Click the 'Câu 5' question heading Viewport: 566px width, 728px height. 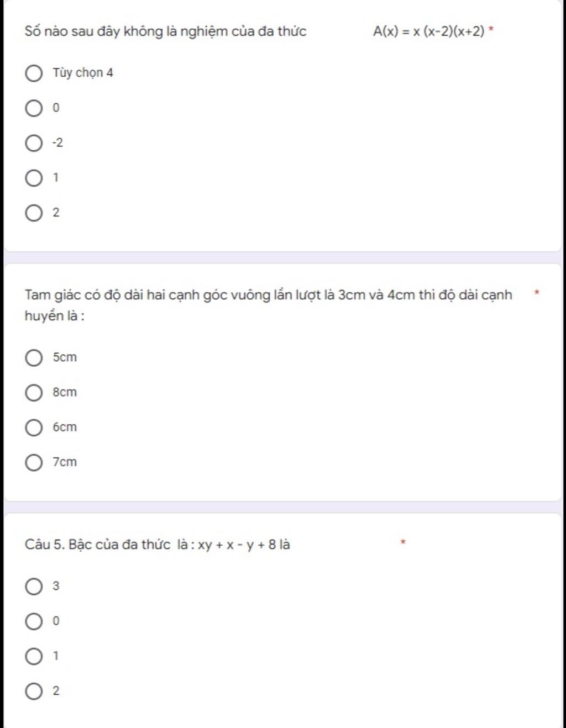point(158,545)
